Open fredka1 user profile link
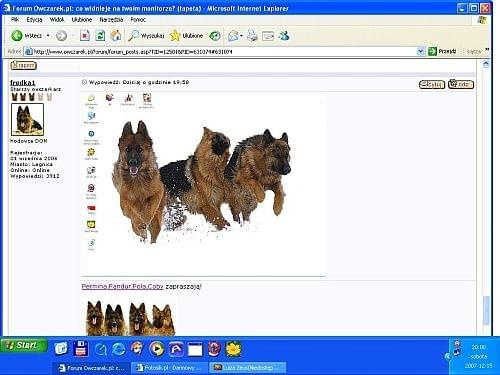This screenshot has height=375, width=500. click(23, 82)
